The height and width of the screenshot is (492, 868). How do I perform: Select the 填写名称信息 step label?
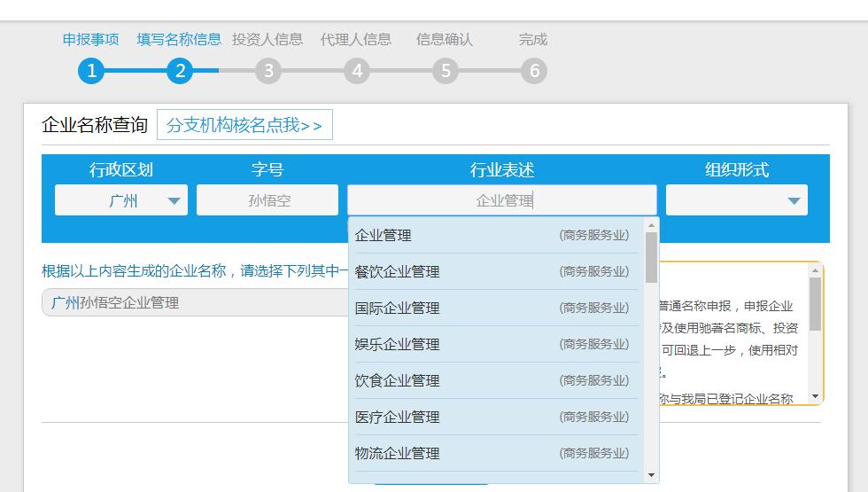pyautogui.click(x=179, y=39)
